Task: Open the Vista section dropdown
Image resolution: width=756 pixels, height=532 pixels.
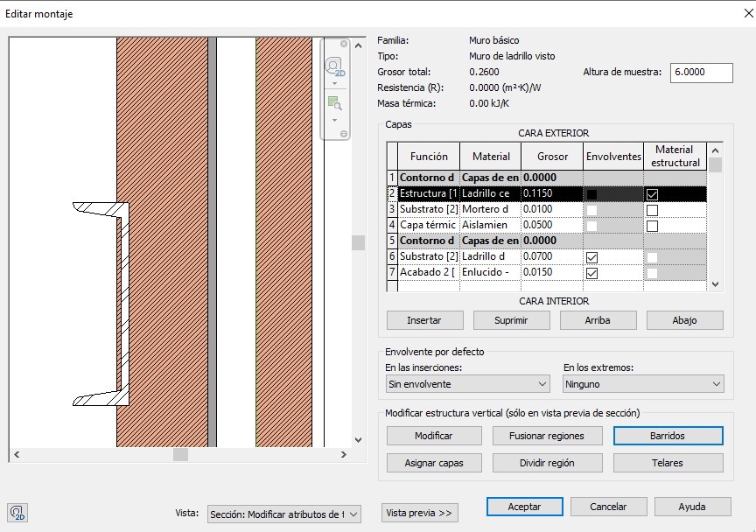Action: coord(283,514)
